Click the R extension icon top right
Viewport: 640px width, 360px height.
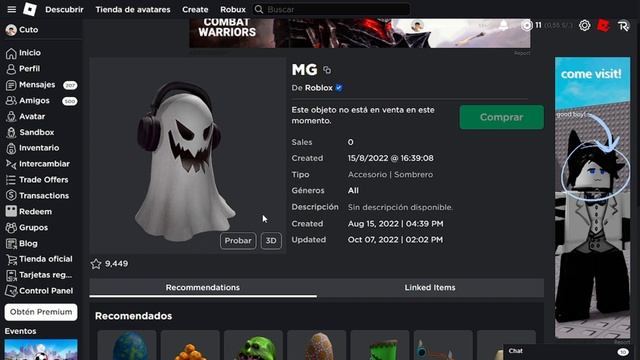[623, 26]
